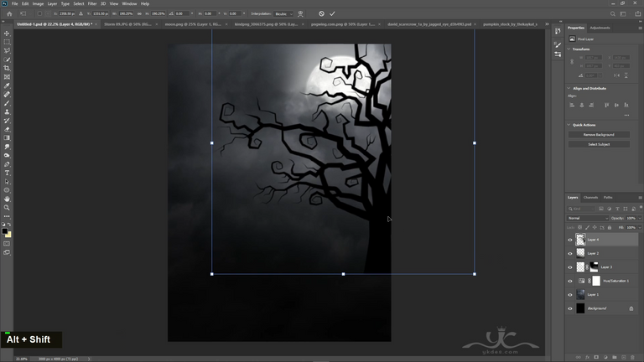Select the Zoom tool

[x=7, y=208]
